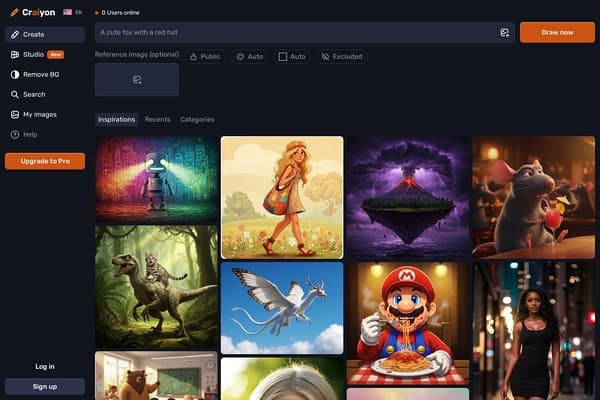Click the add image icon in reference box
600x400 pixels.
click(137, 80)
